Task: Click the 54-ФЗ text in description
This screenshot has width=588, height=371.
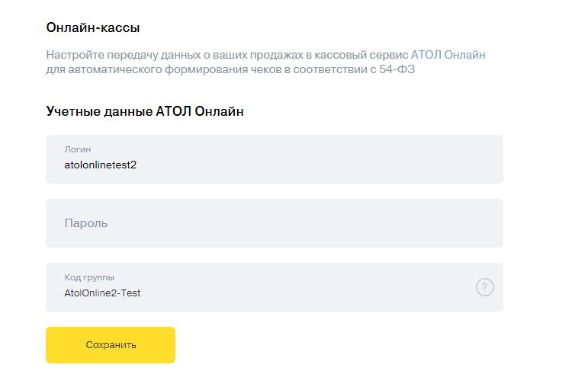Action: click(x=397, y=69)
